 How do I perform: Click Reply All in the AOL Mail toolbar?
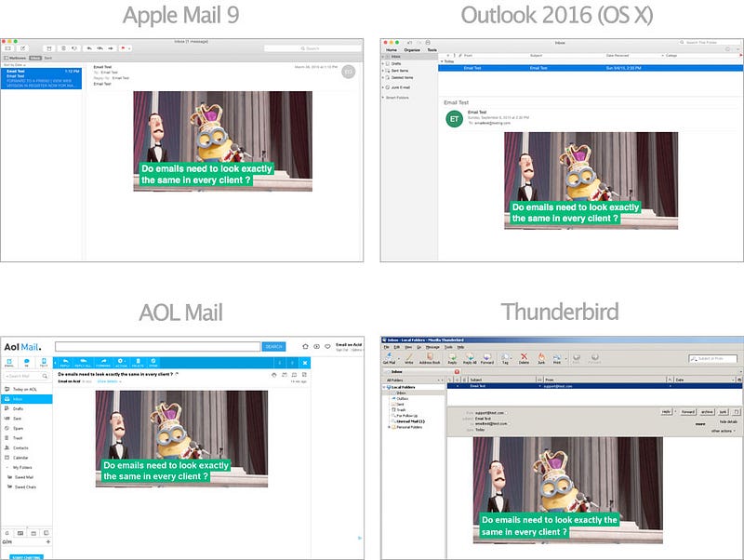(x=83, y=363)
